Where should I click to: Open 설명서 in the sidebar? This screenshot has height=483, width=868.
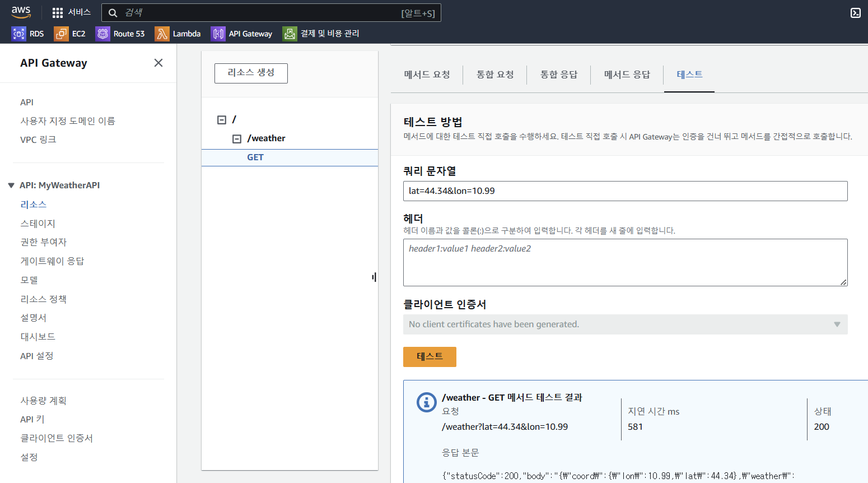click(x=34, y=318)
